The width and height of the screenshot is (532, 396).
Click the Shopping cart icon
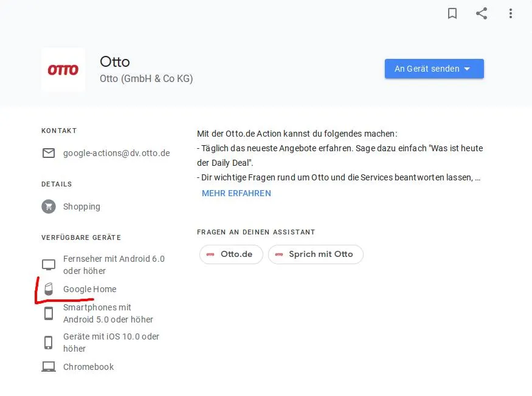tap(49, 207)
